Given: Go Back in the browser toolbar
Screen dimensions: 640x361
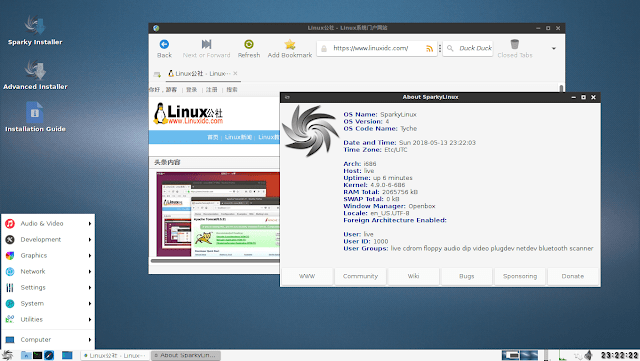Looking at the screenshot, I should point(164,48).
